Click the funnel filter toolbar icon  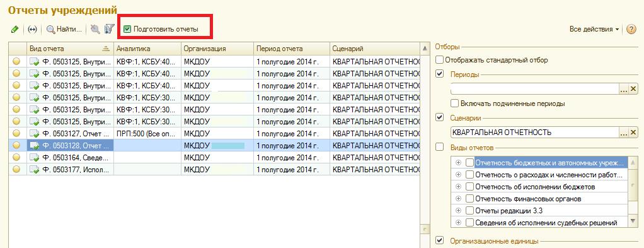pos(109,29)
